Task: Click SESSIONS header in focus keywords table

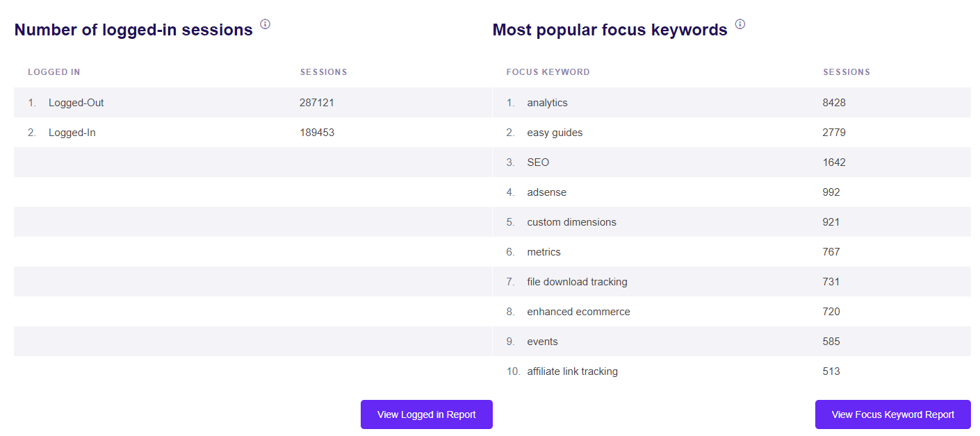Action: click(x=847, y=72)
